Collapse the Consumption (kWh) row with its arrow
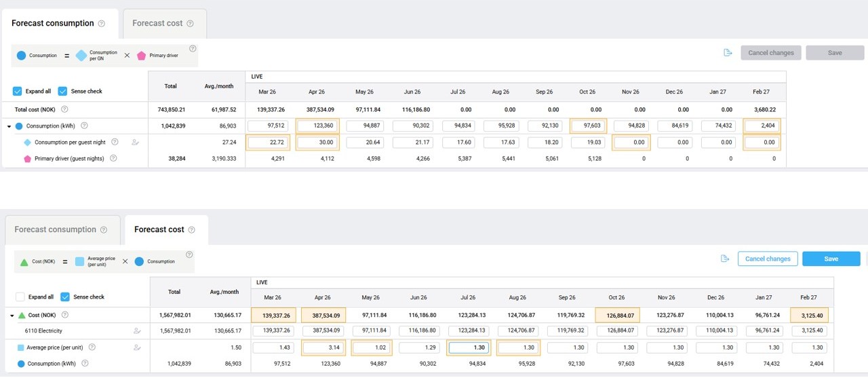The height and width of the screenshot is (378, 868). pyautogui.click(x=9, y=126)
